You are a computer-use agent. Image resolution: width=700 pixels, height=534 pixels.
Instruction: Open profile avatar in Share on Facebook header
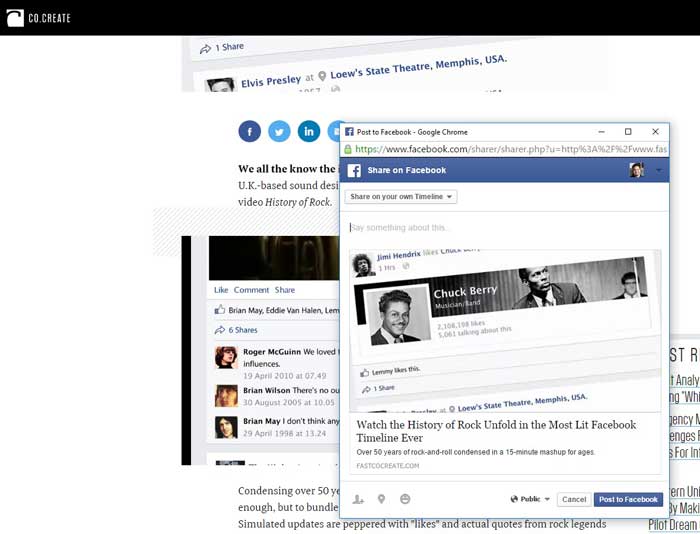tap(637, 170)
